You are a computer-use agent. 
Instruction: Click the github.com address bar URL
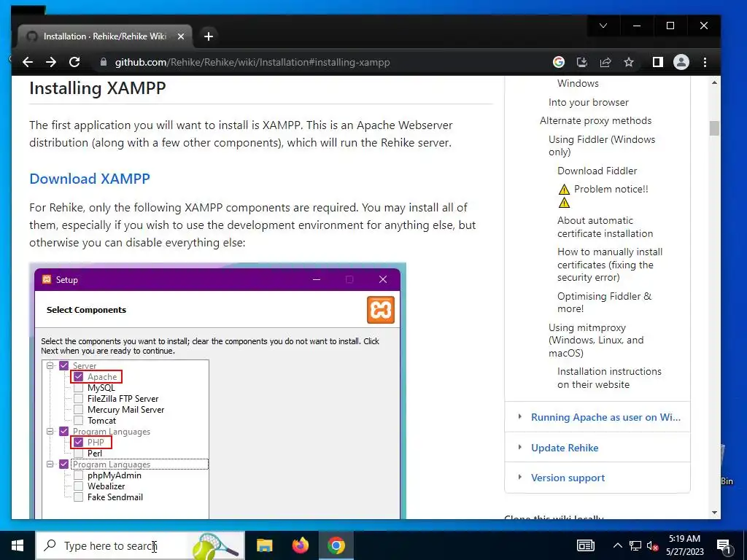[252, 63]
